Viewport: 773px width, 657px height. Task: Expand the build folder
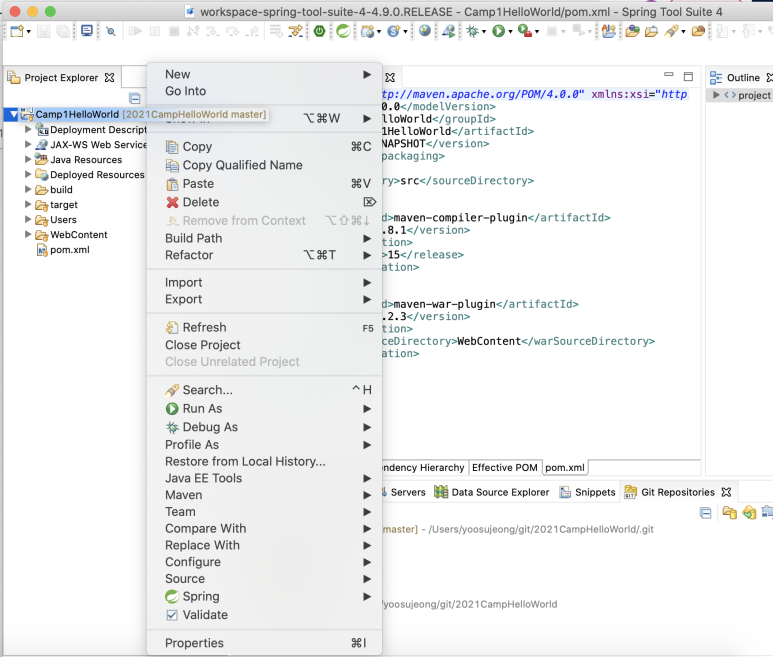click(x=28, y=189)
